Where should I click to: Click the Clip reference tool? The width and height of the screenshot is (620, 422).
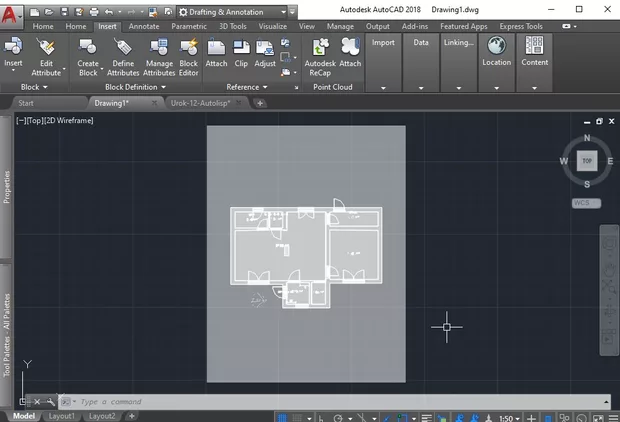(241, 47)
